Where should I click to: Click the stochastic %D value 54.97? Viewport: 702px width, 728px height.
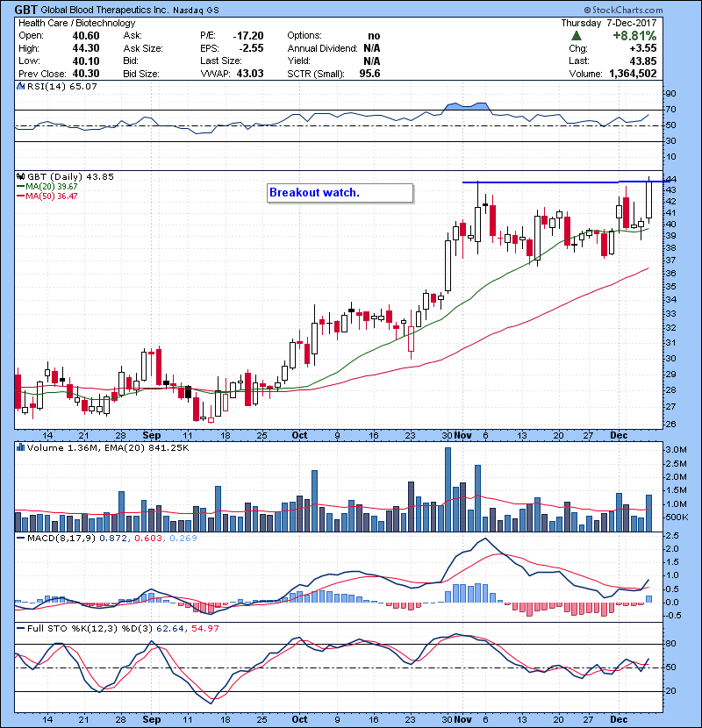tap(204, 628)
